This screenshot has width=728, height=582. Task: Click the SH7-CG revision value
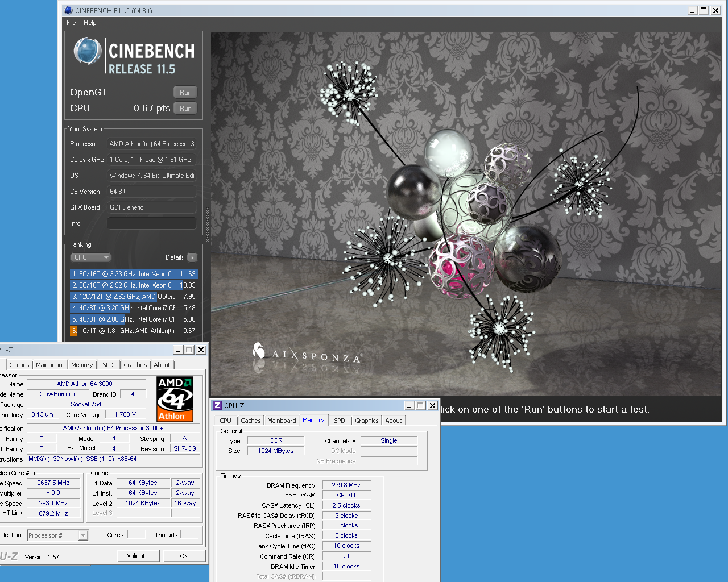point(185,448)
